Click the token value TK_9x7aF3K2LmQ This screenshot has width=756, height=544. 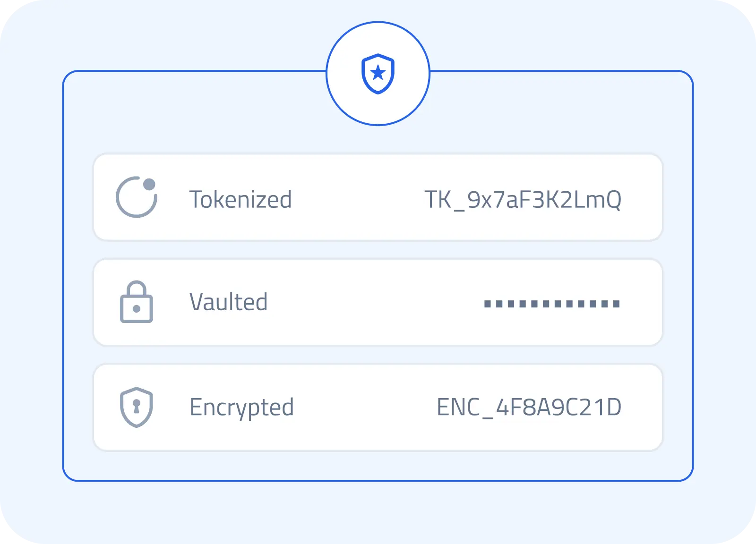tap(523, 199)
